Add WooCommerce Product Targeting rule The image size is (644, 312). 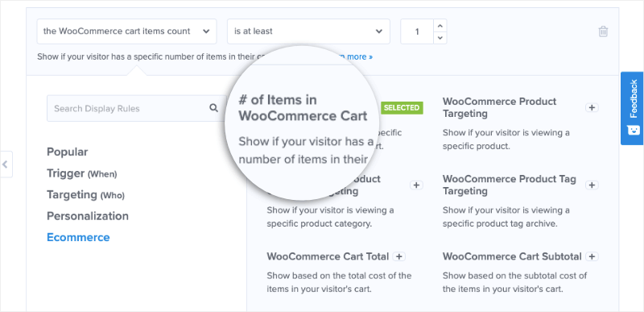[592, 107]
